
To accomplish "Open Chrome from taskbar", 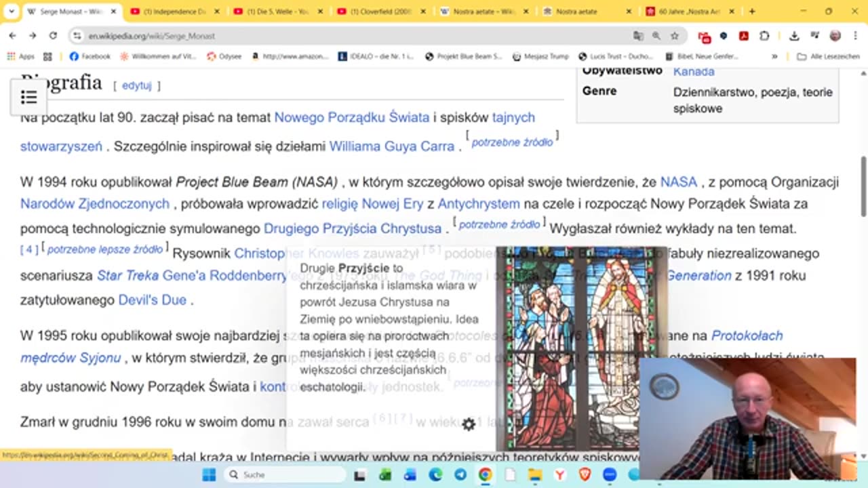I will click(x=485, y=474).
